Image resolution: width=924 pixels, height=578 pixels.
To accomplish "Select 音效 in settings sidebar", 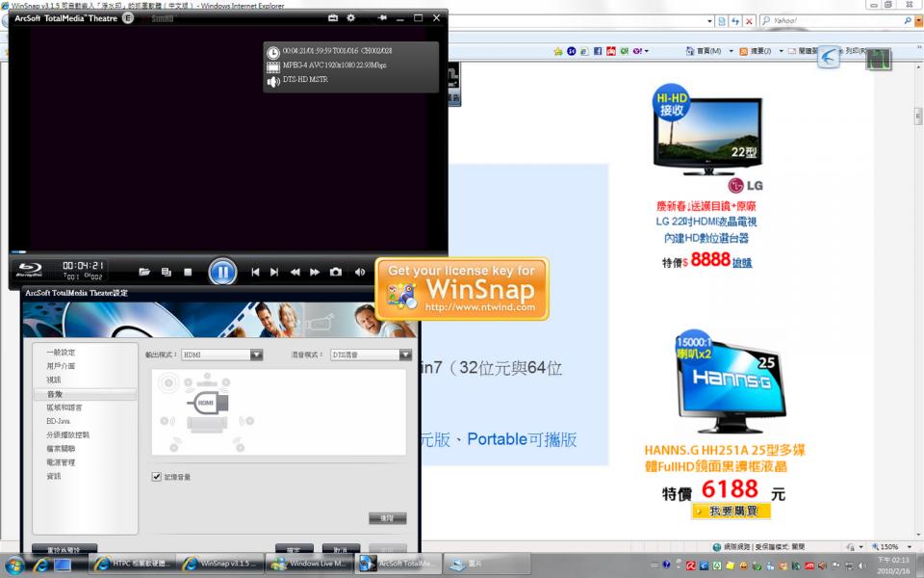I will click(85, 393).
